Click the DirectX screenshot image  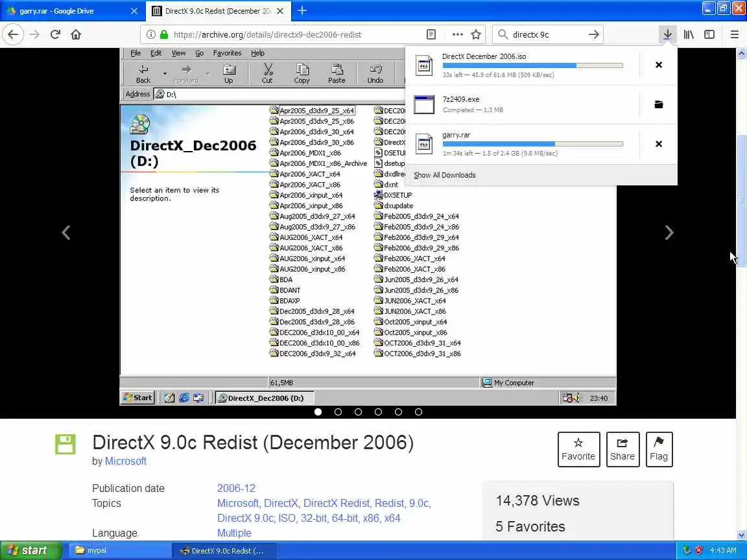pos(368,227)
